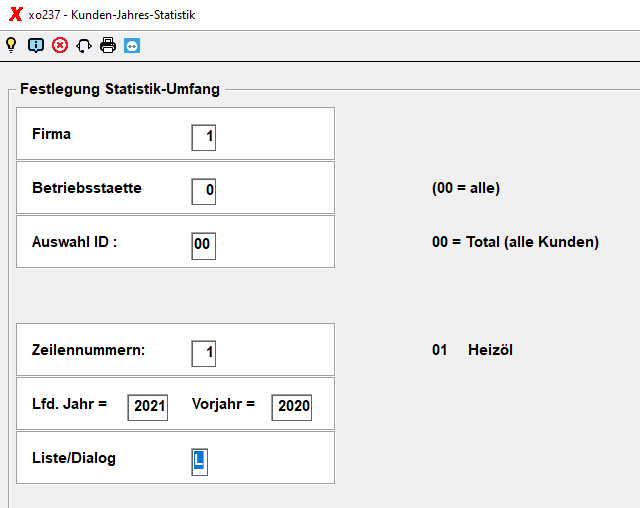Click the yellow light bulb hint icon
This screenshot has width=640, height=508.
(11, 45)
